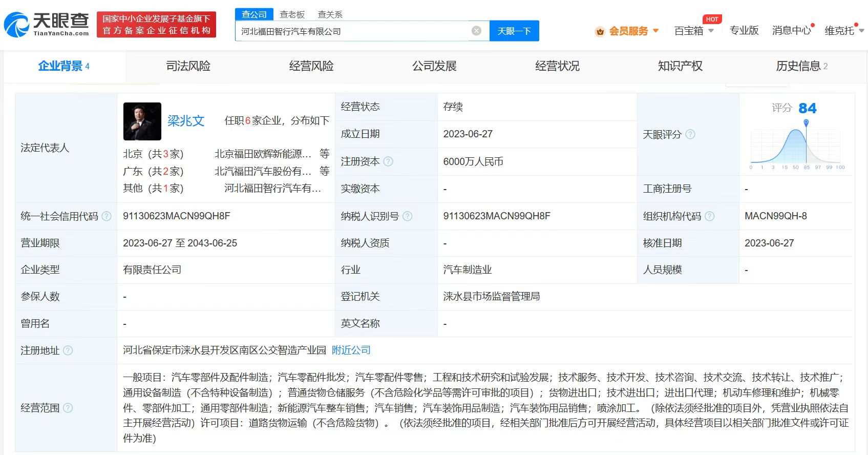Click the HOT badge above 百宝箱

click(712, 19)
